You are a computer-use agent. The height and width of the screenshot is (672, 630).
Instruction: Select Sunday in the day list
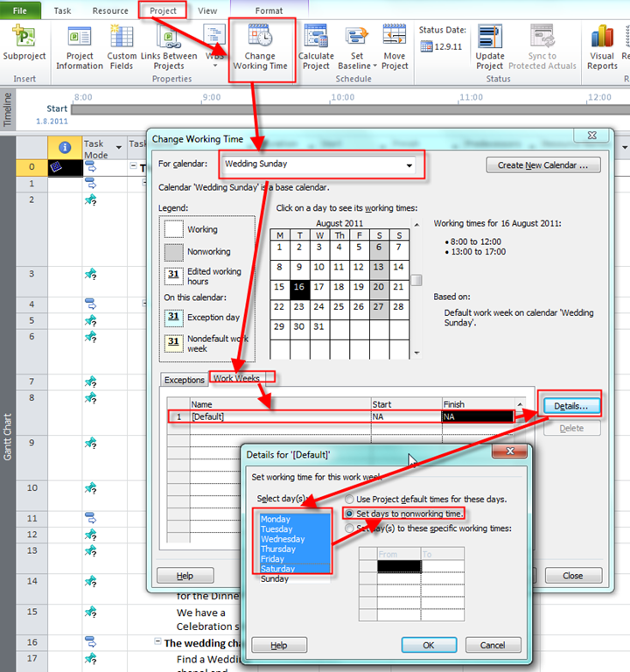click(x=275, y=579)
